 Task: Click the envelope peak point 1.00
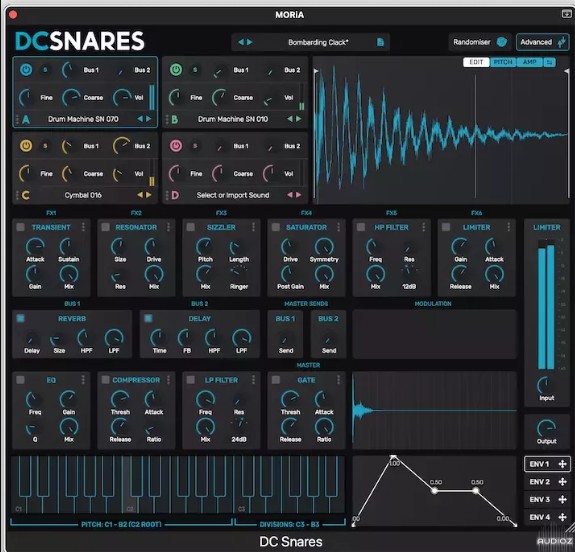[393, 457]
